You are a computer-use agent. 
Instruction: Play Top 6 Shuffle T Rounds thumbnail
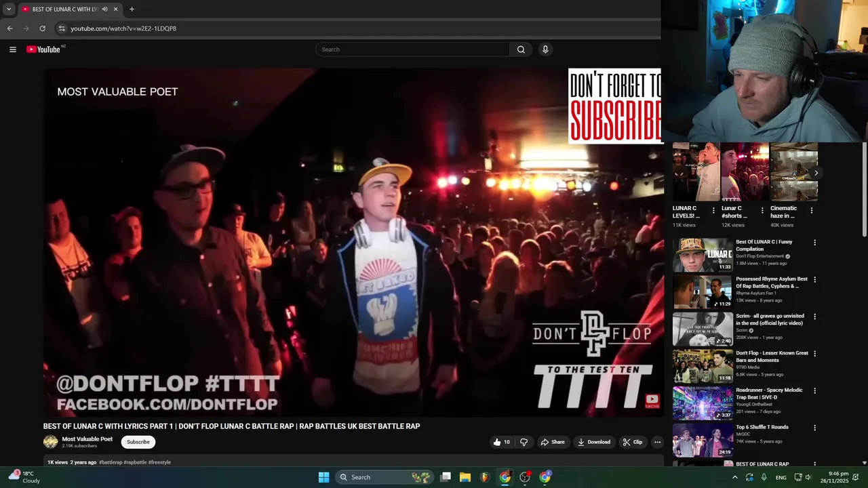tap(703, 440)
